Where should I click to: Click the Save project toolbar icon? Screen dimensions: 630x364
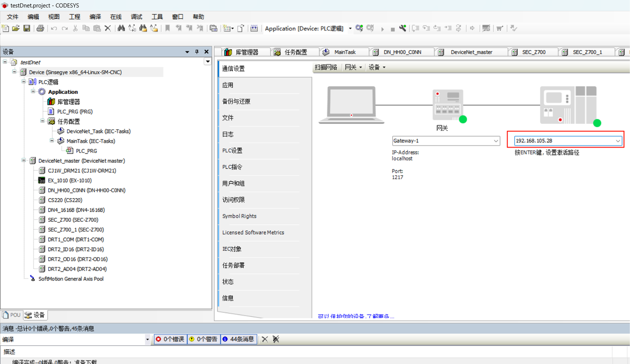(27, 29)
